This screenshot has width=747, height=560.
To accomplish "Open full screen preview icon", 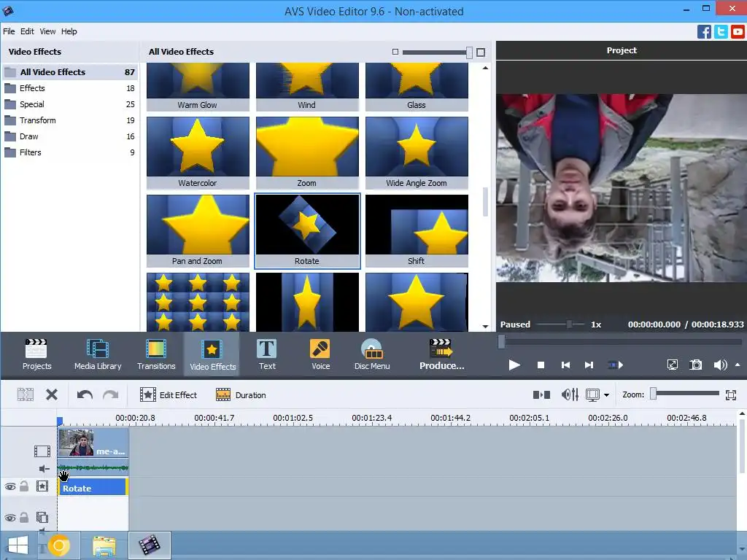I will [x=672, y=365].
